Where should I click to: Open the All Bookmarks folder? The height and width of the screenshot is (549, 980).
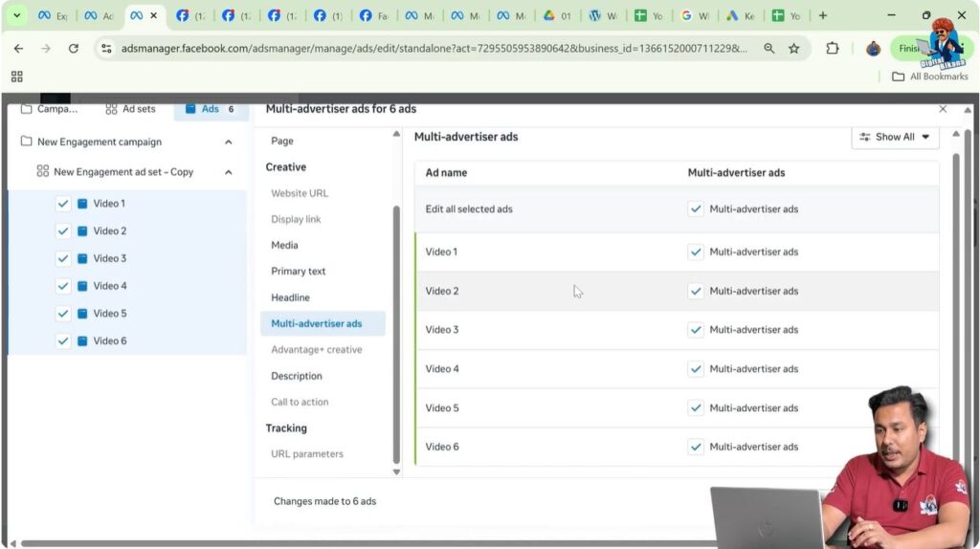coord(929,77)
